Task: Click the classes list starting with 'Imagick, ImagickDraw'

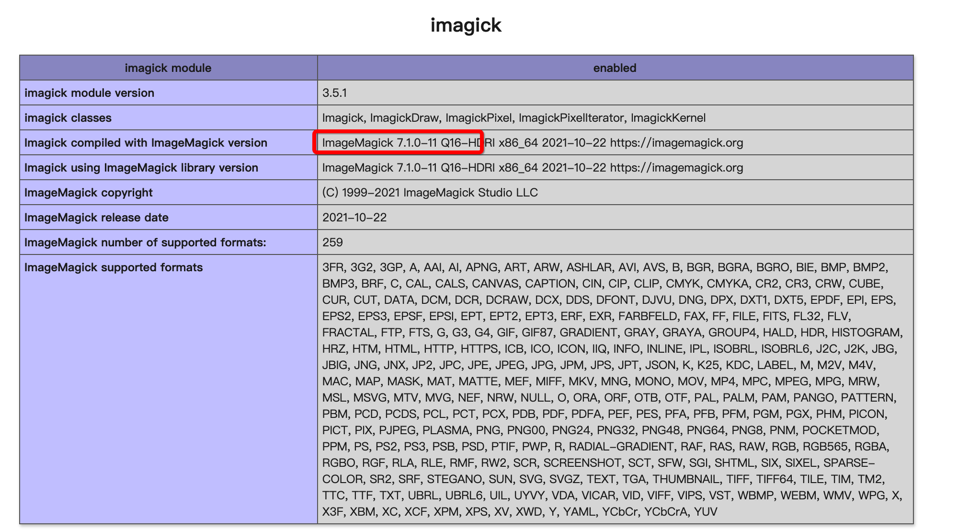Action: point(514,117)
